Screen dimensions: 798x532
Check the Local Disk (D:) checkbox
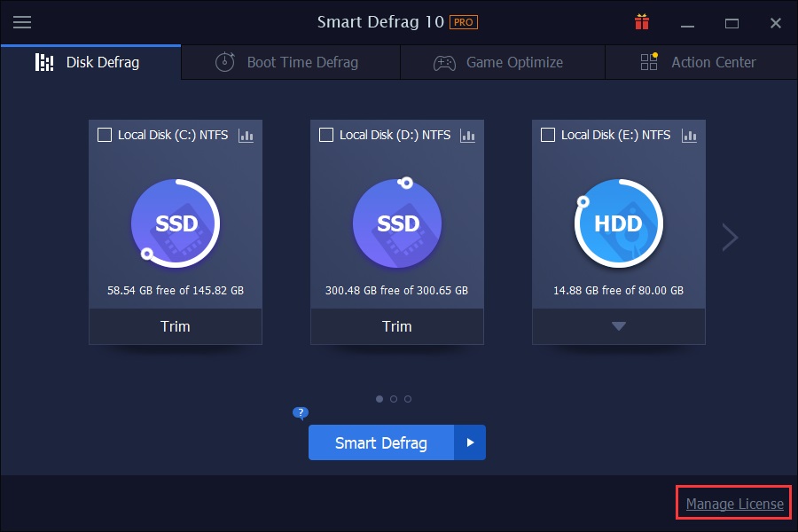coord(325,135)
